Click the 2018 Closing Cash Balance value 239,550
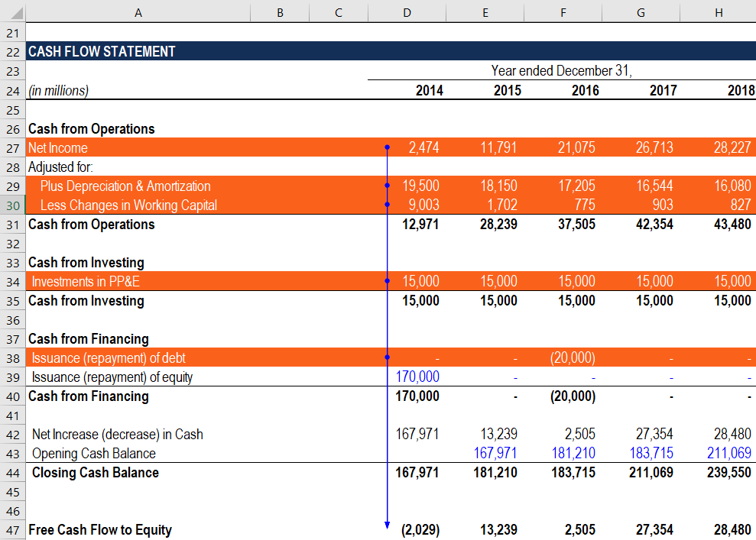Viewport: 756px width, 540px height. [x=730, y=473]
